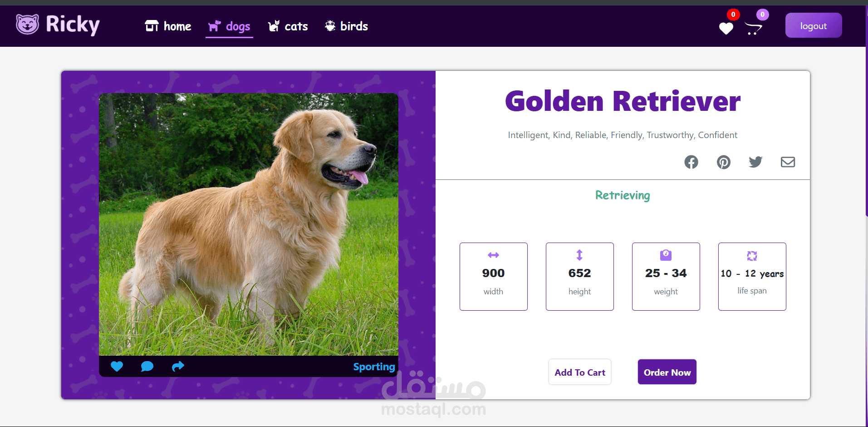Click the share arrow under photo
This screenshot has width=868, height=427.
178,366
